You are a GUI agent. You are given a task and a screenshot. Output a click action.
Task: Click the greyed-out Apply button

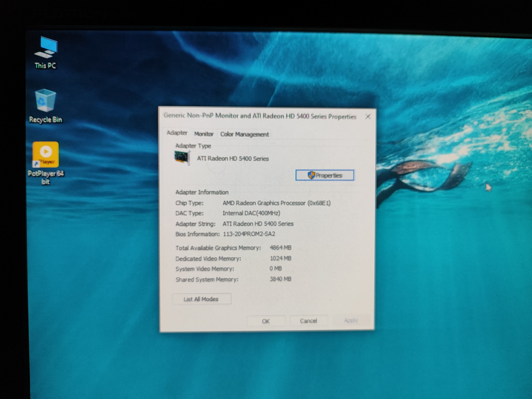351,320
